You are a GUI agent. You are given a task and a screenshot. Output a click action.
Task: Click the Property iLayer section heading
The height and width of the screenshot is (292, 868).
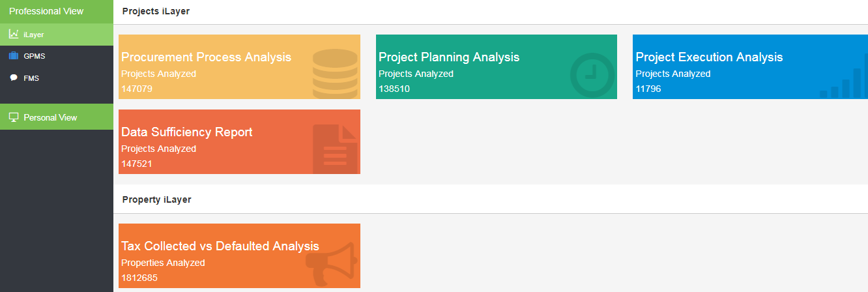[156, 199]
